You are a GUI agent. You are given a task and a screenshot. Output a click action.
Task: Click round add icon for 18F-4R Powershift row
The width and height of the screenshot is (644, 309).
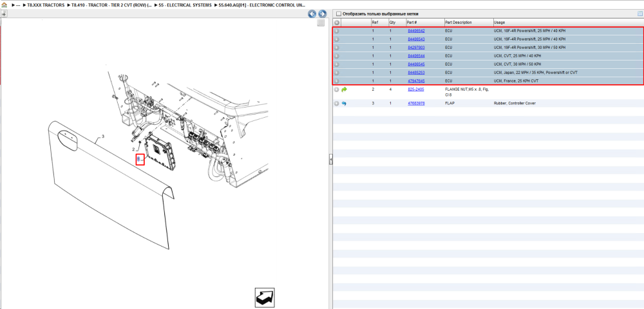[x=337, y=31]
